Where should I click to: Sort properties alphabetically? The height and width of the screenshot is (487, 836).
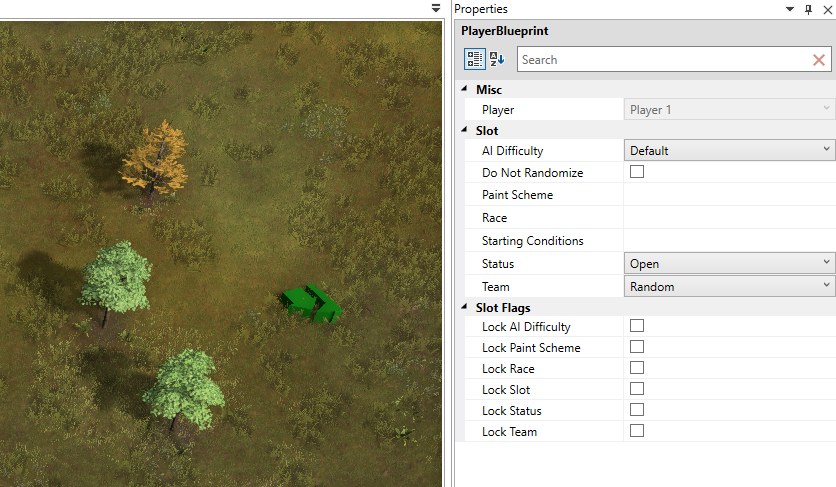[x=496, y=59]
